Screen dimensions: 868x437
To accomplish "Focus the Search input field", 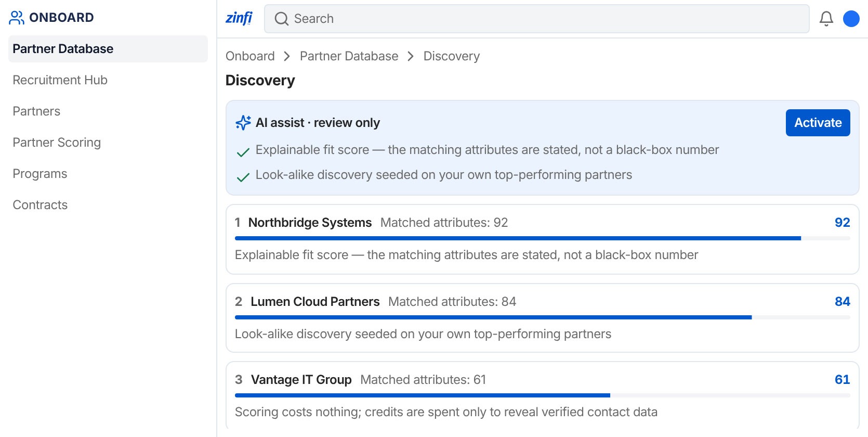I will 537,19.
